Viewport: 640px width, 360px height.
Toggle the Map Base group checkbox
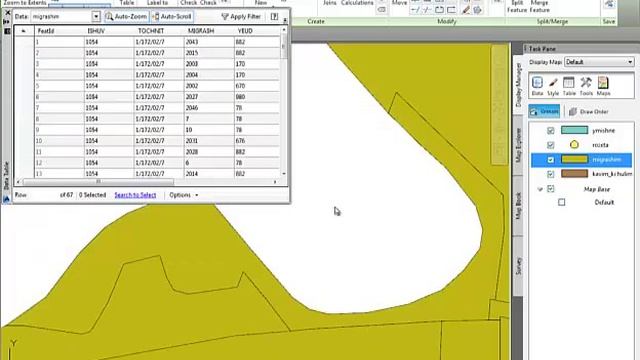tap(551, 189)
